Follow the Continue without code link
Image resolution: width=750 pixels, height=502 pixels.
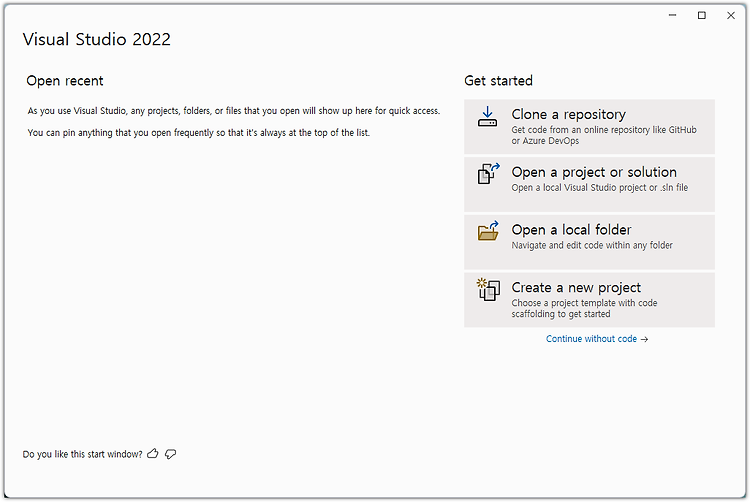point(591,338)
